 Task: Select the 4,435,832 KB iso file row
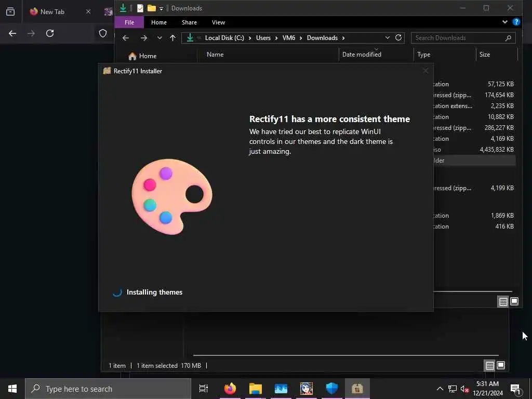point(474,150)
